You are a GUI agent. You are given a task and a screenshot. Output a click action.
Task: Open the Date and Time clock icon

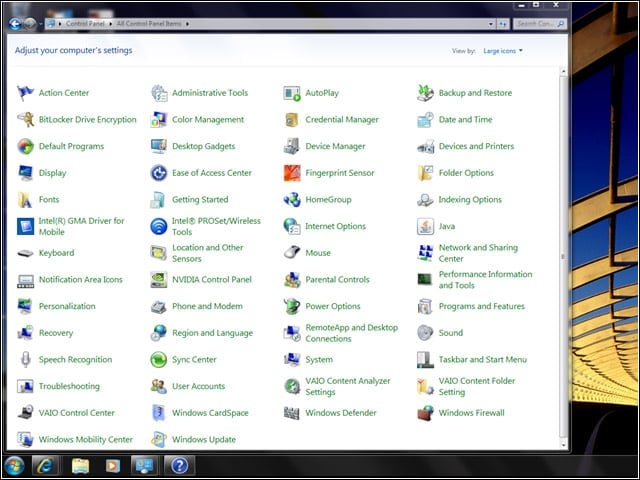click(425, 120)
